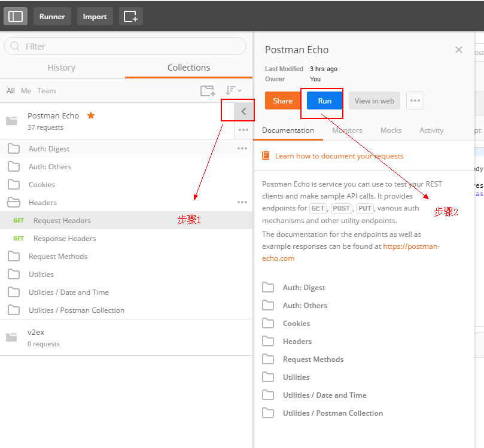
Task: Toggle the sidebar with the panel icon
Action: pos(16,16)
